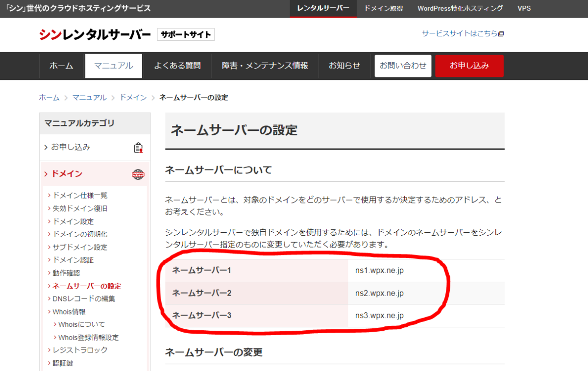588x371 pixels.
Task: Select ネームサーバーの設定 in sidebar
Action: click(87, 286)
